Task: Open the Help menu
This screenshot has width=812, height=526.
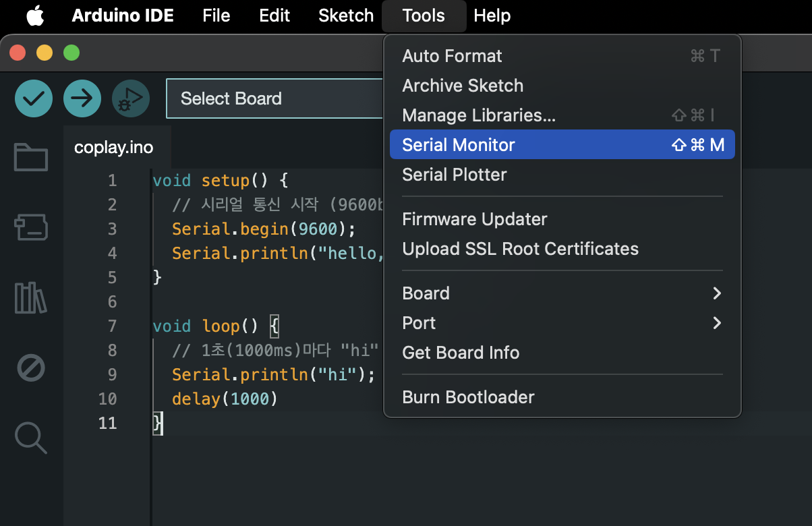Action: [x=492, y=16]
